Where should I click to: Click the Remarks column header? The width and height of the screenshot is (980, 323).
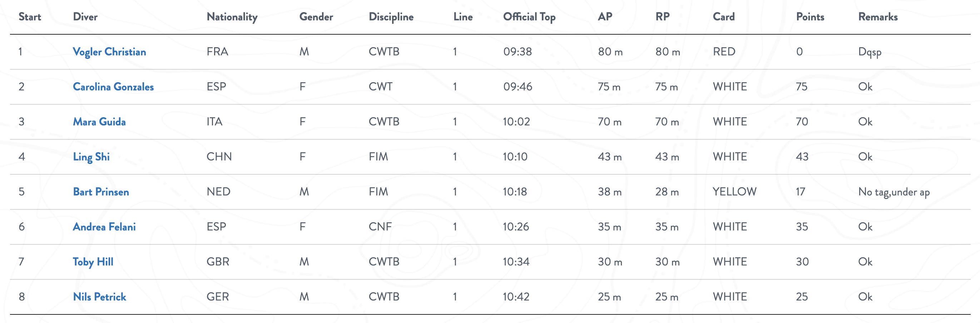pos(878,17)
